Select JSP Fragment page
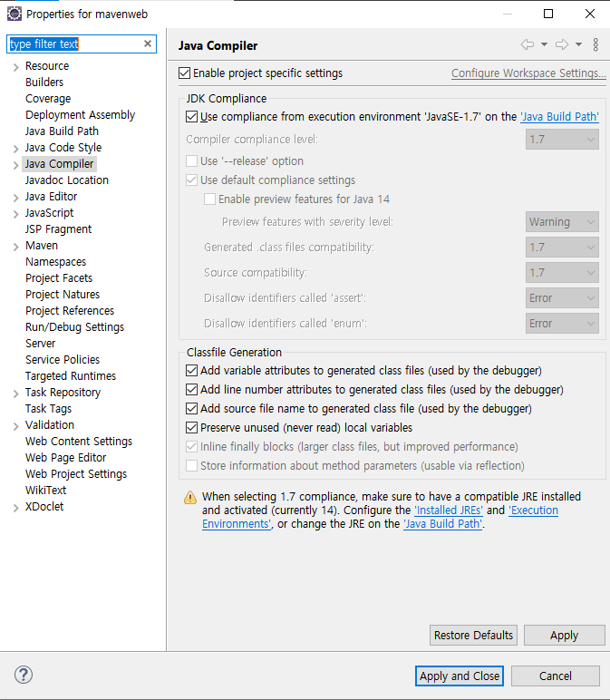610x700 pixels. pyautogui.click(x=58, y=229)
